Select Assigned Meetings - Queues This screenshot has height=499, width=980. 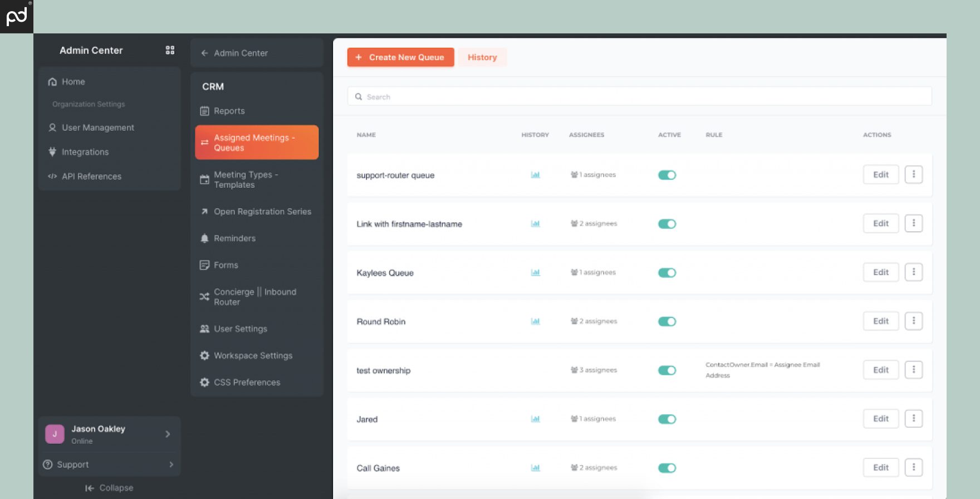coord(257,143)
